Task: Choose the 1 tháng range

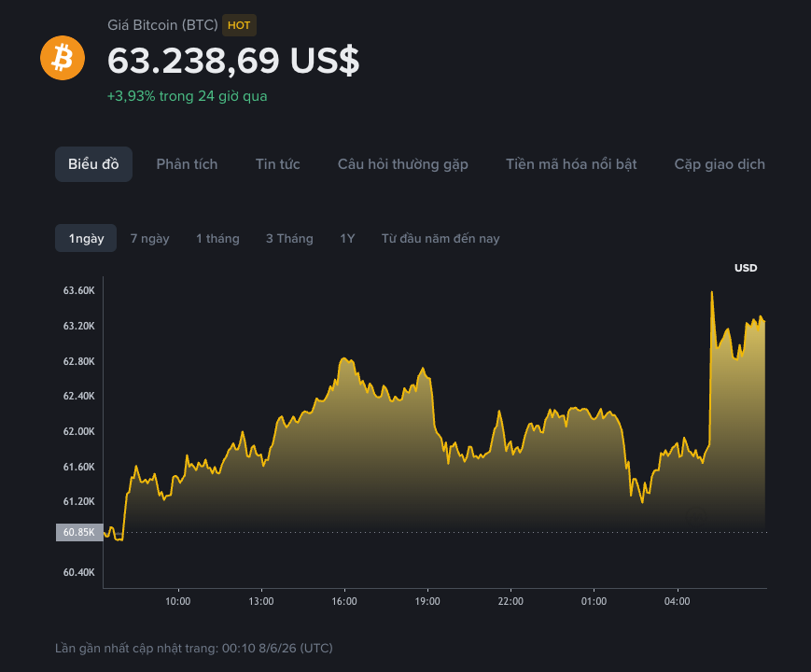Action: [x=217, y=239]
